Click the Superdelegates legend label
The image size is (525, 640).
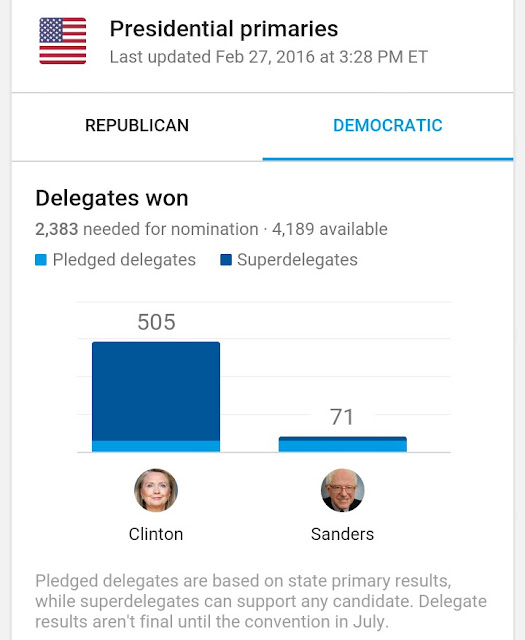coord(297,260)
